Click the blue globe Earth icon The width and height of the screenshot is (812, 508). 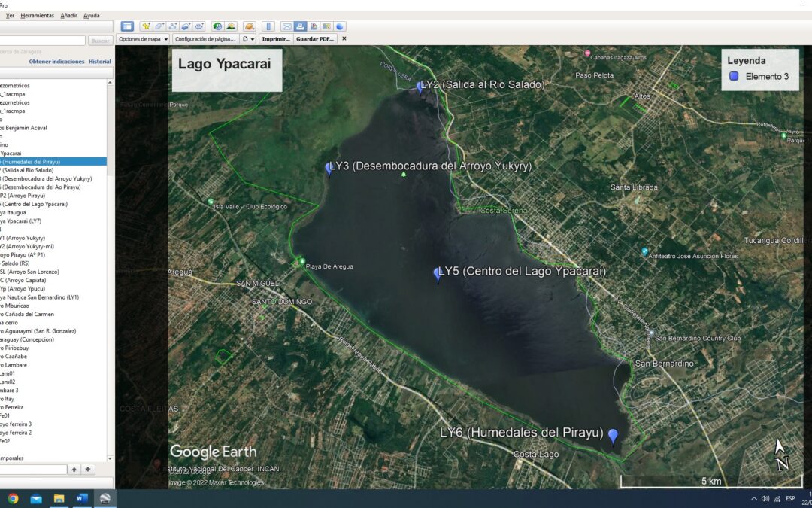coord(340,26)
